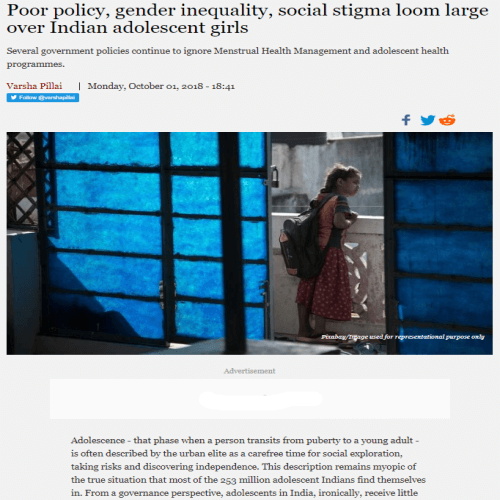Click the Pixabay image credit caption
500x500 pixels.
click(403, 337)
